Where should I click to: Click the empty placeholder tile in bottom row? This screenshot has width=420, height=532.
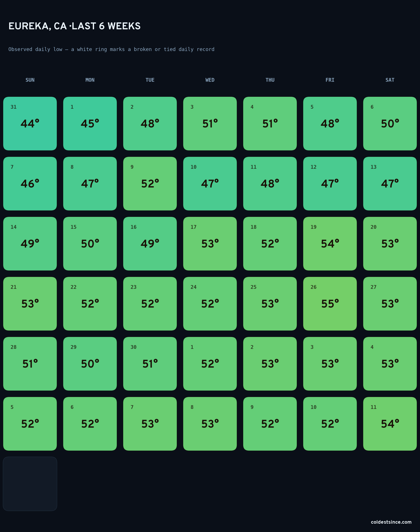(x=30, y=484)
